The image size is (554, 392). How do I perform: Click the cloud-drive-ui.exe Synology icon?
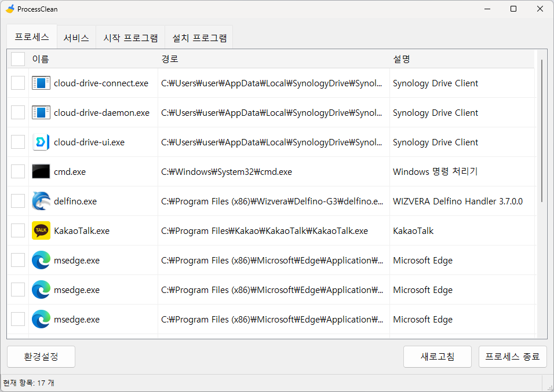pos(41,142)
